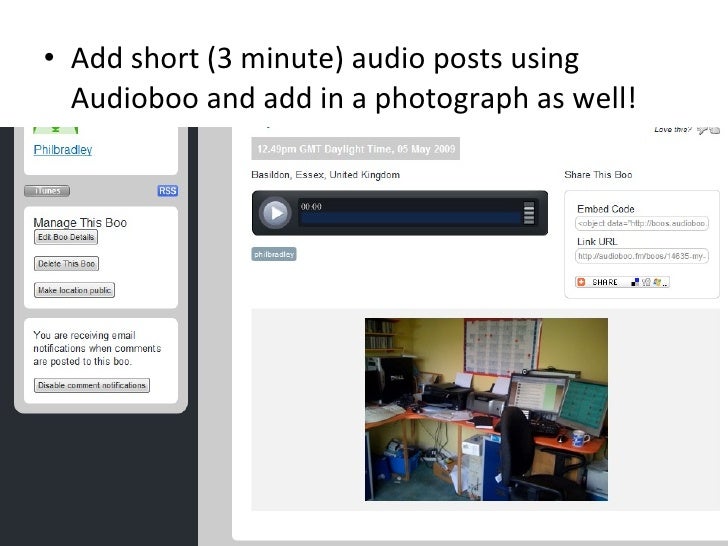Click Delete This Boo button

click(x=66, y=264)
